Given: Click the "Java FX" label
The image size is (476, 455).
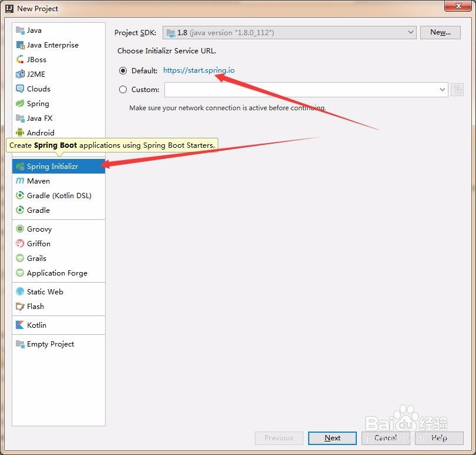Looking at the screenshot, I should click(x=39, y=118).
